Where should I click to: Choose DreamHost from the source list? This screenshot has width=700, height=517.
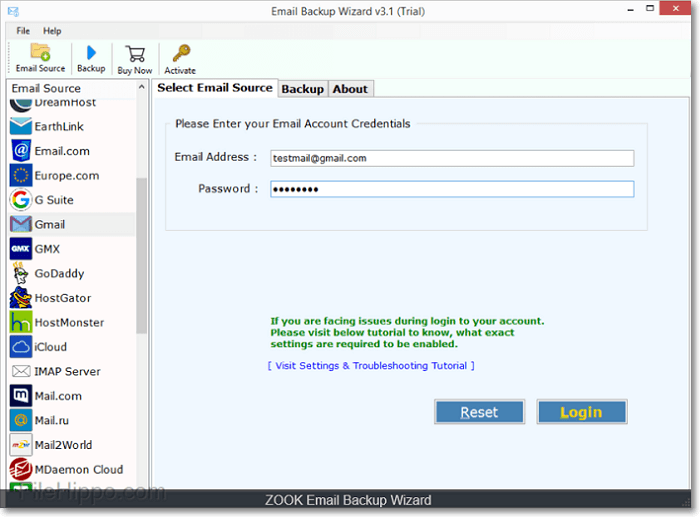tap(65, 103)
